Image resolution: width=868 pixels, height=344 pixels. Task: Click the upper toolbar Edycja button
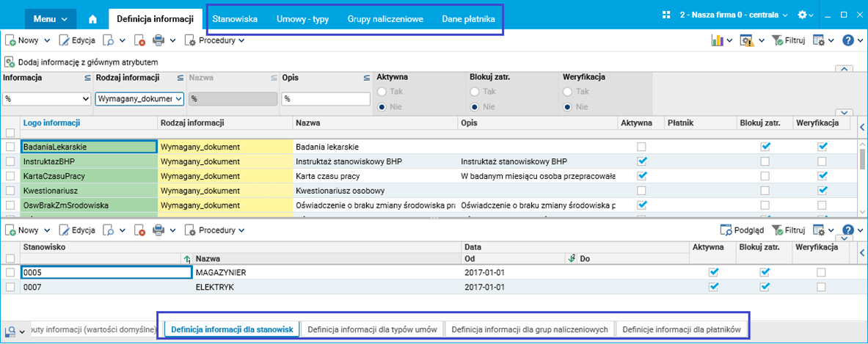(77, 40)
